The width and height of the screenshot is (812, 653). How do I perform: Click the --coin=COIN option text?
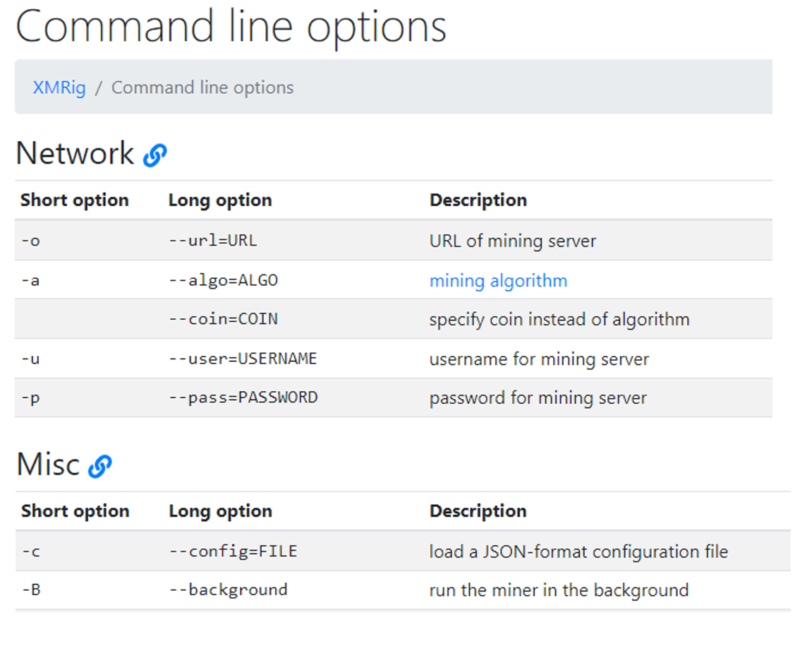223,319
